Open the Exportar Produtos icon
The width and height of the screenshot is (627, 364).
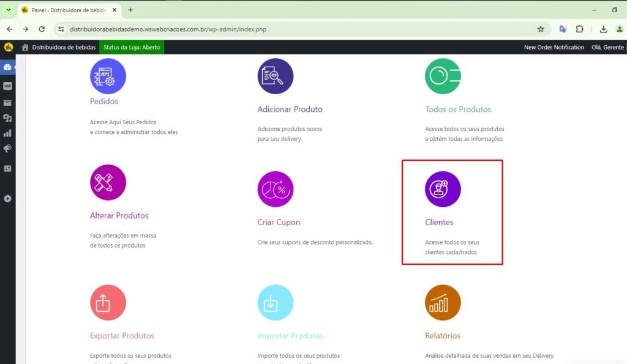[x=108, y=303]
